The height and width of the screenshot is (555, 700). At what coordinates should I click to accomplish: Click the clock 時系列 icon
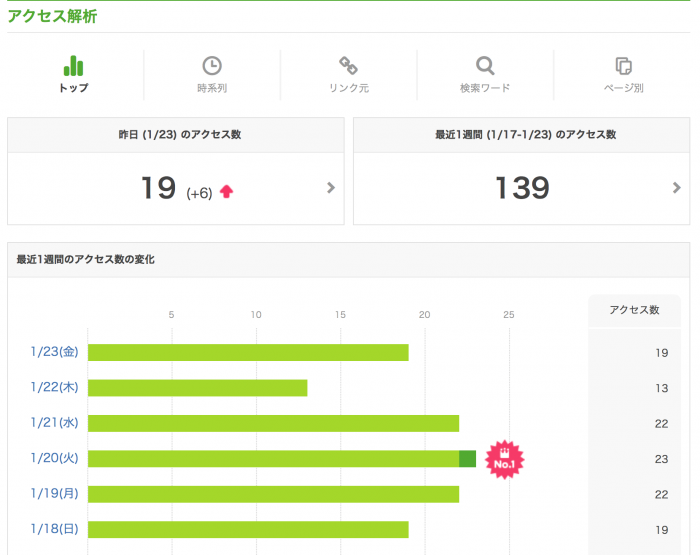212,66
